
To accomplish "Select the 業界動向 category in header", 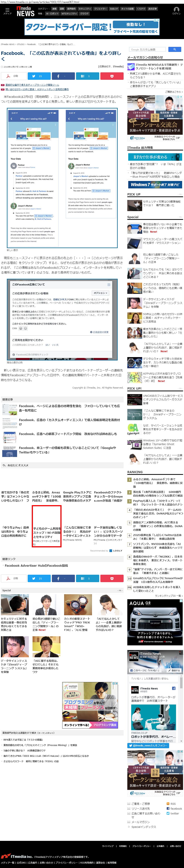I will tap(71, 9).
